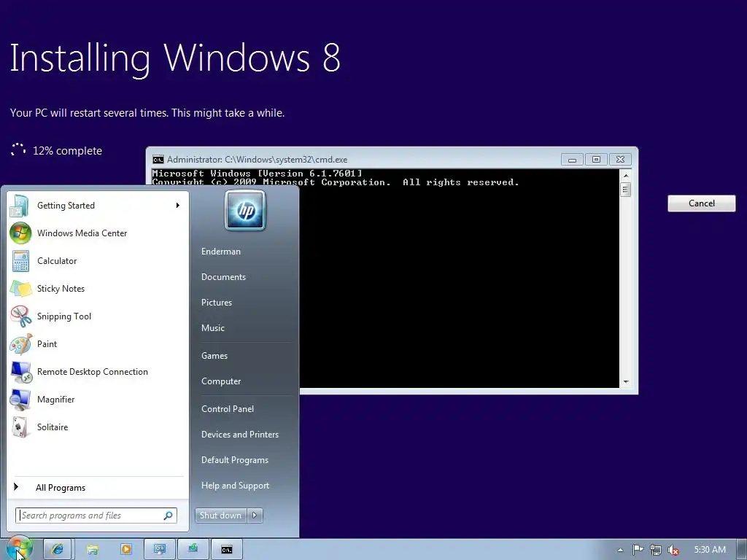Image resolution: width=747 pixels, height=560 pixels.
Task: Click the network tray icon
Action: [656, 550]
